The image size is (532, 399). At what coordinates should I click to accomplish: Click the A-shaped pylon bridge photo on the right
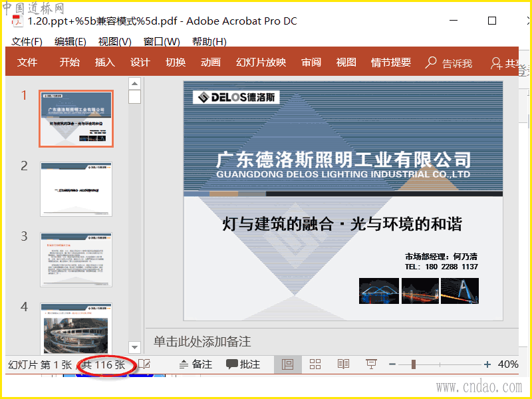(460, 291)
